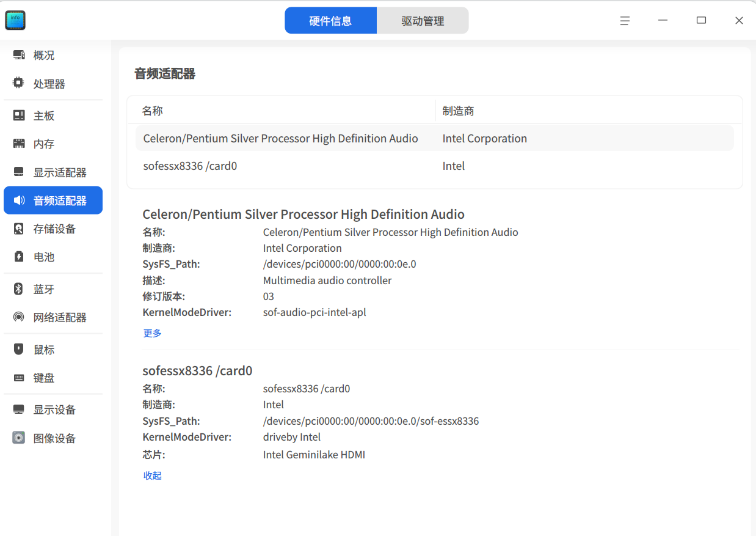Select the sofessx8336 /card0 table row
The height and width of the screenshot is (536, 756).
(434, 166)
